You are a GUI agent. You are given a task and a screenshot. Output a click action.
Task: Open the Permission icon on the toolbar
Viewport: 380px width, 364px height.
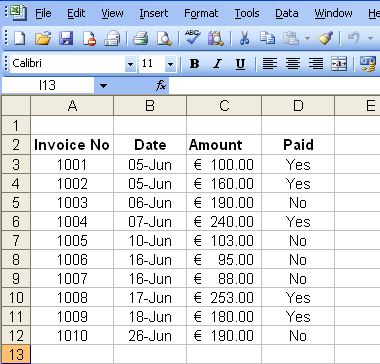(x=89, y=39)
